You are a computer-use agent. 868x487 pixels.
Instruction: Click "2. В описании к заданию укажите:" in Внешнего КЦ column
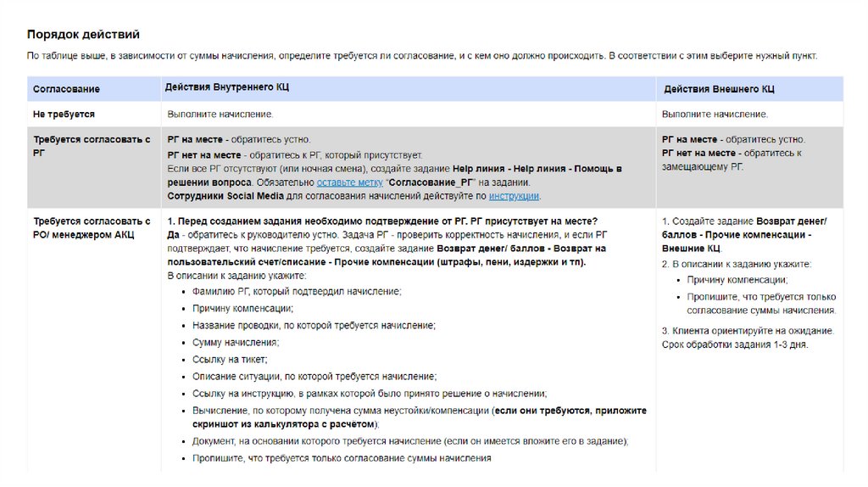point(737,264)
